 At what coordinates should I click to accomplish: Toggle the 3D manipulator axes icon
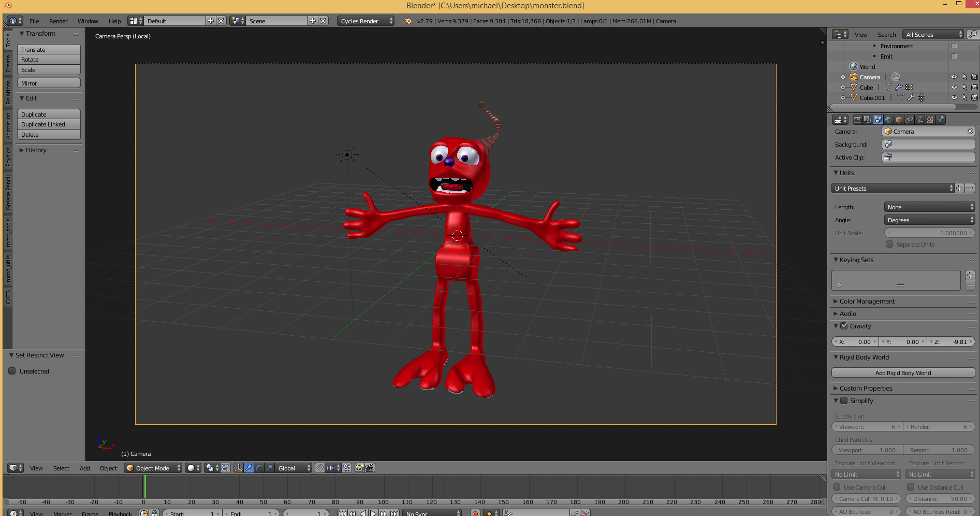click(x=238, y=468)
